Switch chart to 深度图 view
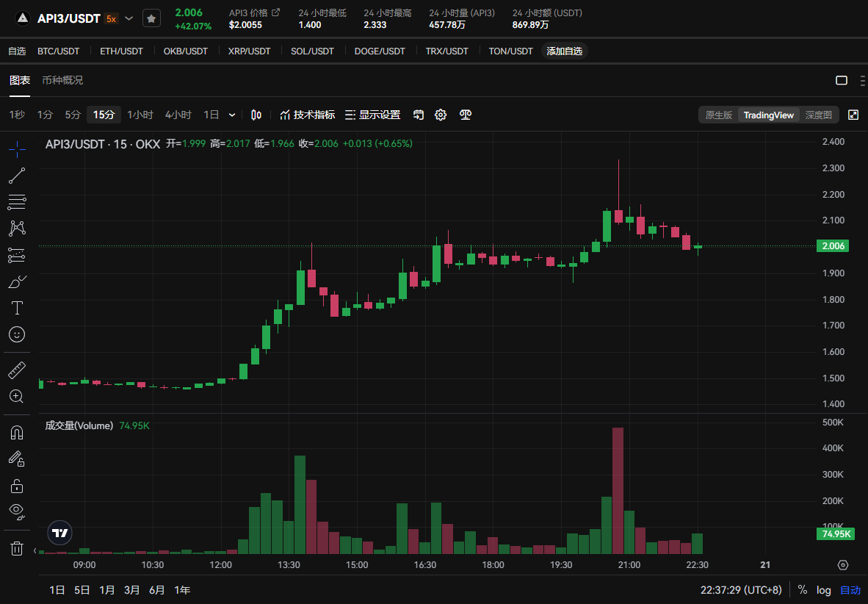The width and height of the screenshot is (868, 604). (x=818, y=115)
